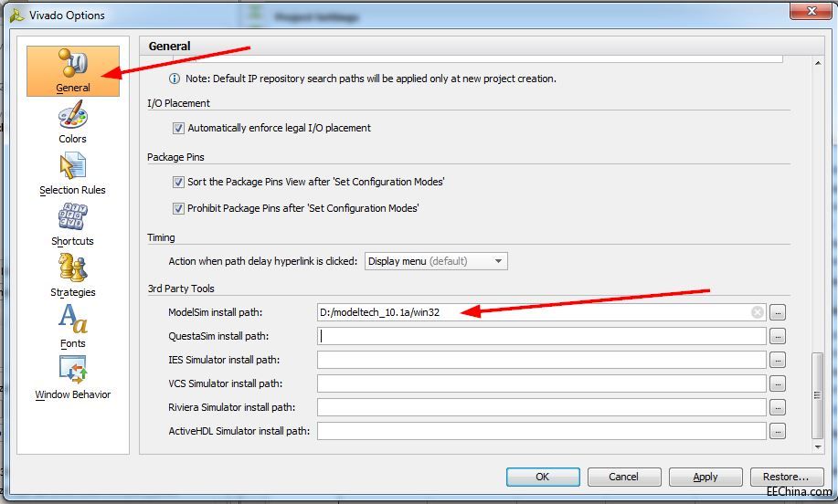Click the Vivado logo in the title bar
The width and height of the screenshot is (838, 504).
[x=16, y=15]
